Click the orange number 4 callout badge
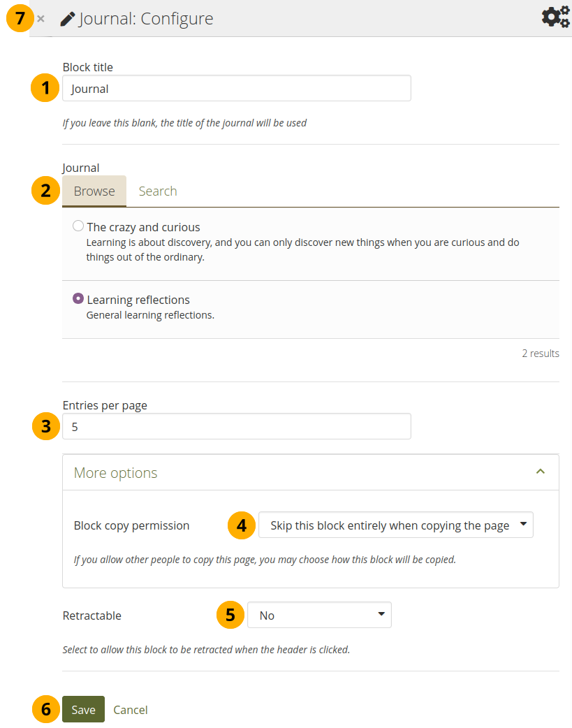Viewport: 572px width, 728px height. click(242, 525)
